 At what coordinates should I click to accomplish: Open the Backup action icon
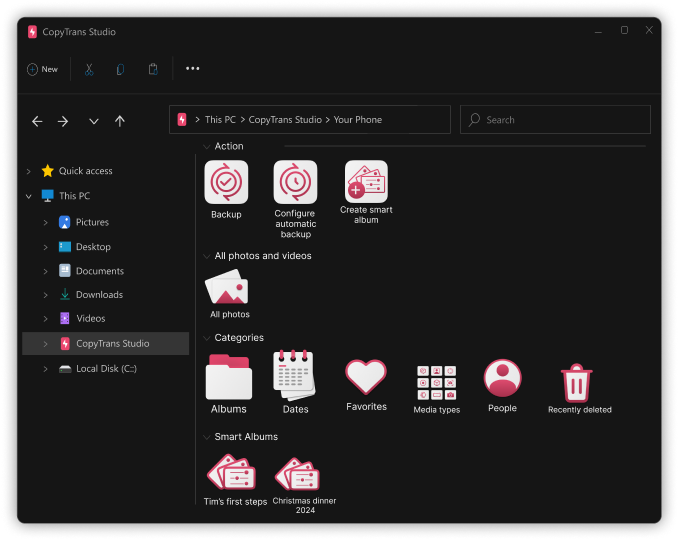[226, 183]
